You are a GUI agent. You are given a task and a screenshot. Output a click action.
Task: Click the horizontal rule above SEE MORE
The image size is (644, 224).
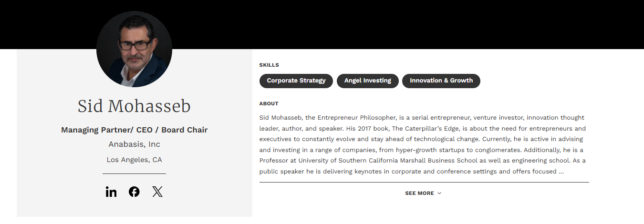point(424,182)
